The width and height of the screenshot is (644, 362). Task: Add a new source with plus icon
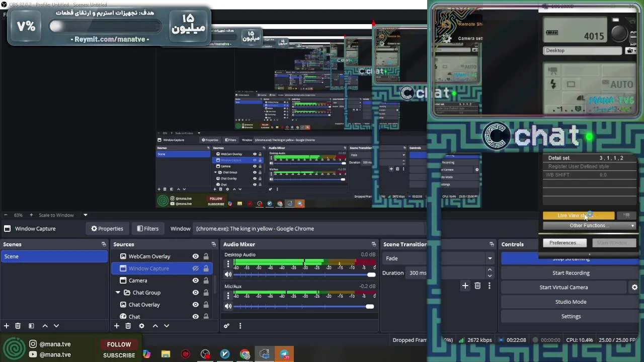click(x=117, y=326)
